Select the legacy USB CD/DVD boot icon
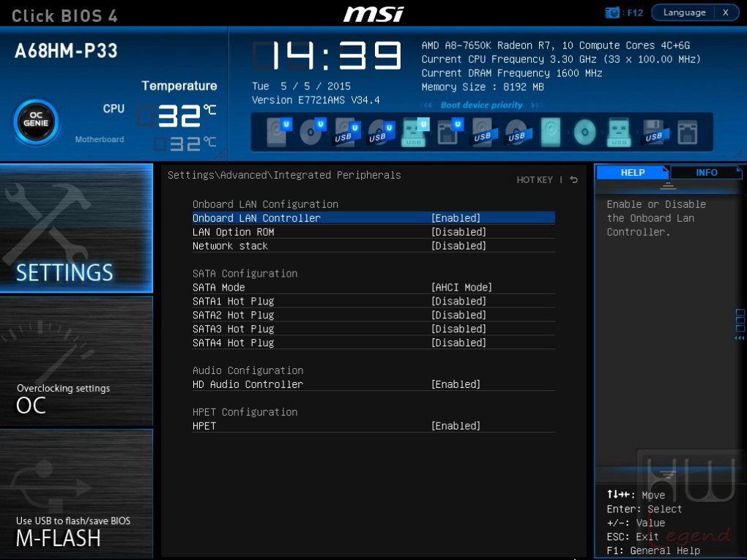Screen dimensions: 747x560 518,132
